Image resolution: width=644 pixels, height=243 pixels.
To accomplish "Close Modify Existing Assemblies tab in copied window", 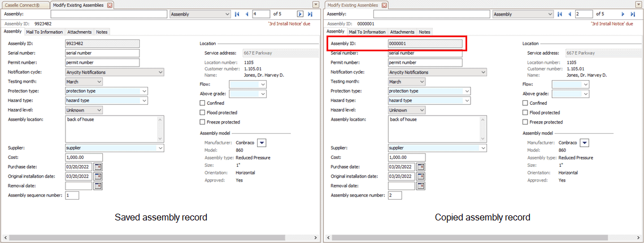I will 384,5.
